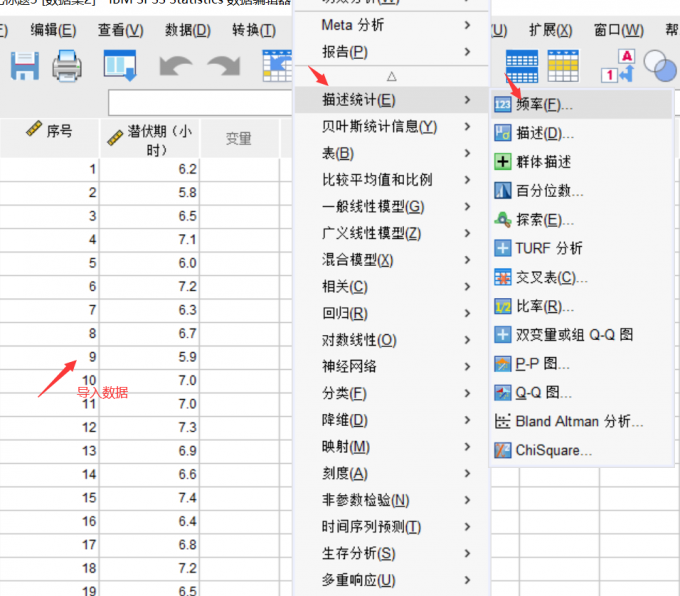Click the Undo arrow icon
The image size is (680, 596).
coord(175,66)
